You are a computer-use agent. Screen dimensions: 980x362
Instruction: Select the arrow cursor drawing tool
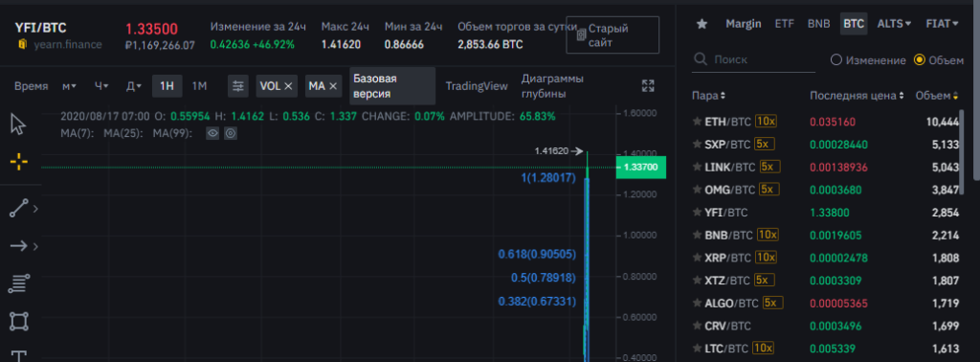[18, 124]
